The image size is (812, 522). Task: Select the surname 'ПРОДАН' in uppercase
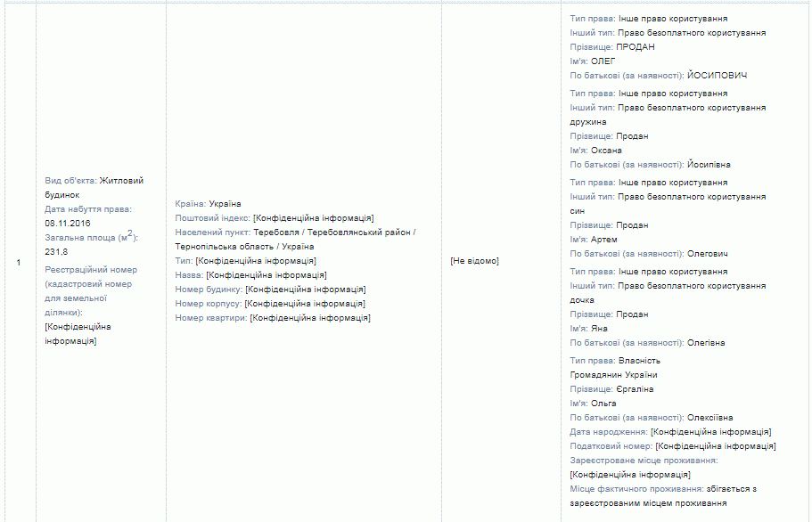click(635, 47)
